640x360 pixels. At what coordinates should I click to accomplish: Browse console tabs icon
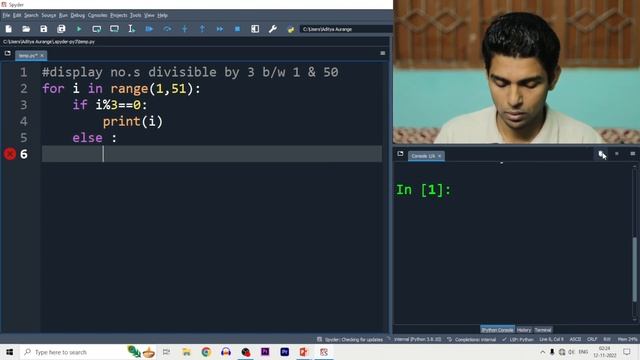point(400,153)
